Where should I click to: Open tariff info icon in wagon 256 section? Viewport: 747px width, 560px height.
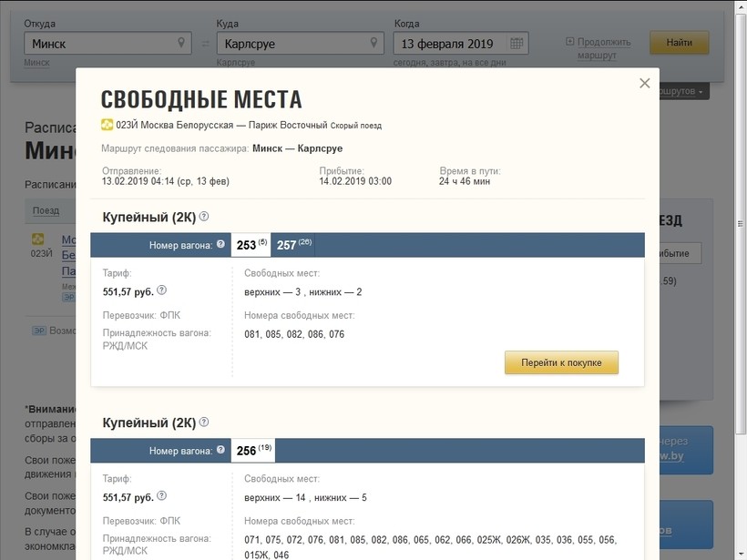(161, 496)
